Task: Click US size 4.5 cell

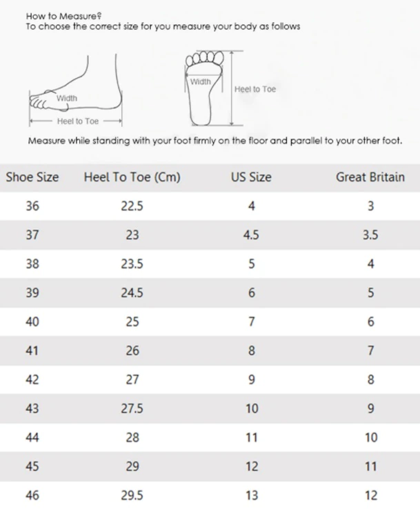Action: coord(251,235)
